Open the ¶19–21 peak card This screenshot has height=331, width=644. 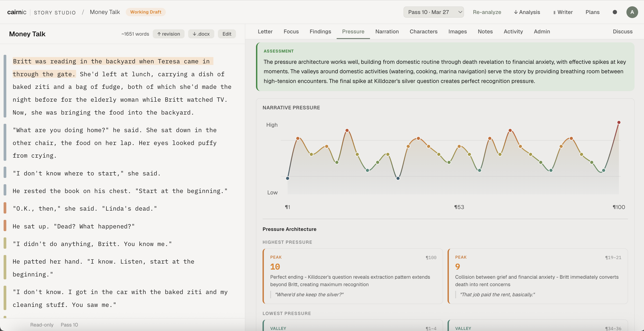click(x=537, y=276)
